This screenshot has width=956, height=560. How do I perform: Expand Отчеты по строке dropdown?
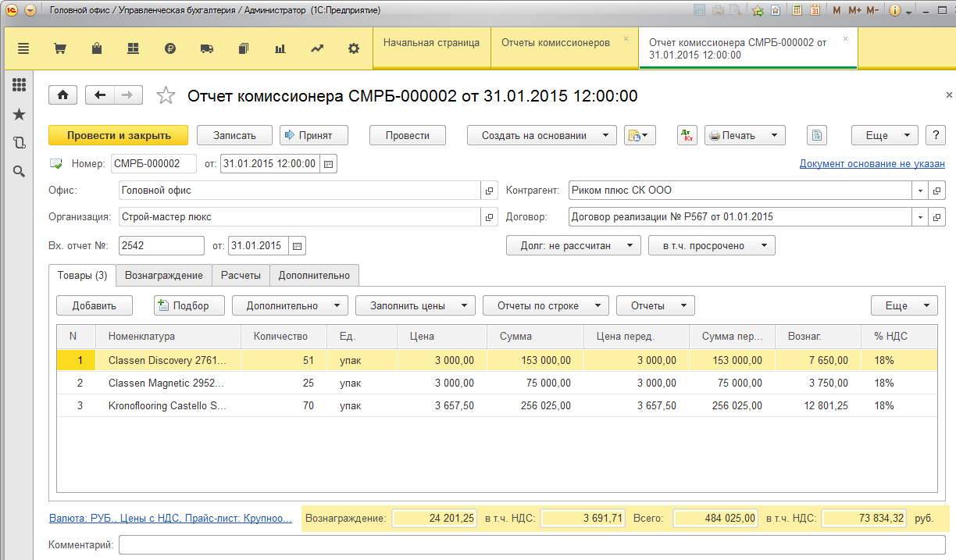[x=545, y=305]
